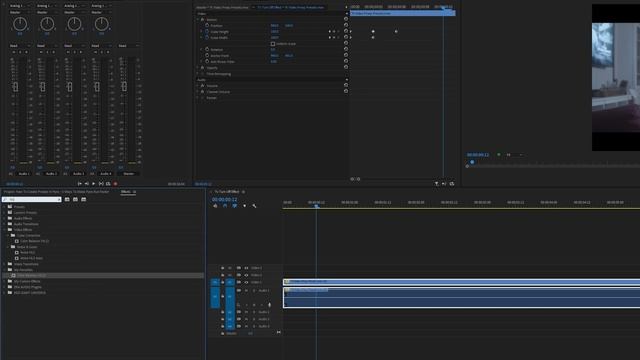Collapse the Color Correction subfolder
Viewport: 640px width, 360px height.
(8, 236)
